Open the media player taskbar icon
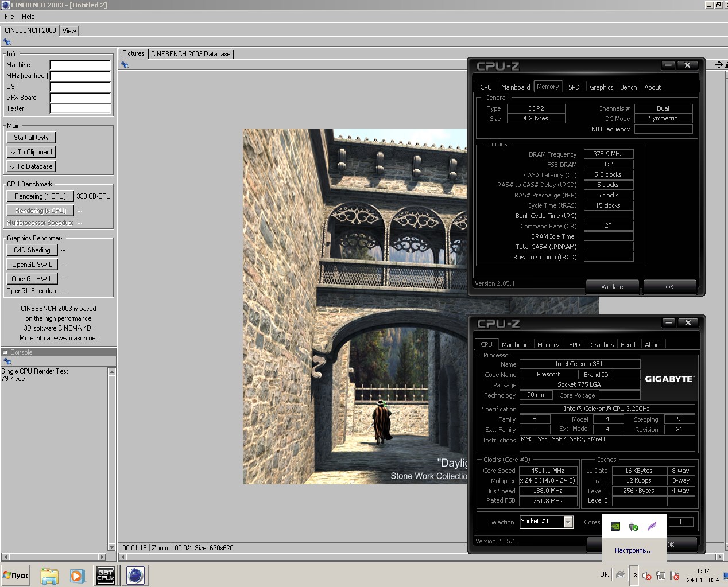728x587 pixels. pyautogui.click(x=77, y=576)
